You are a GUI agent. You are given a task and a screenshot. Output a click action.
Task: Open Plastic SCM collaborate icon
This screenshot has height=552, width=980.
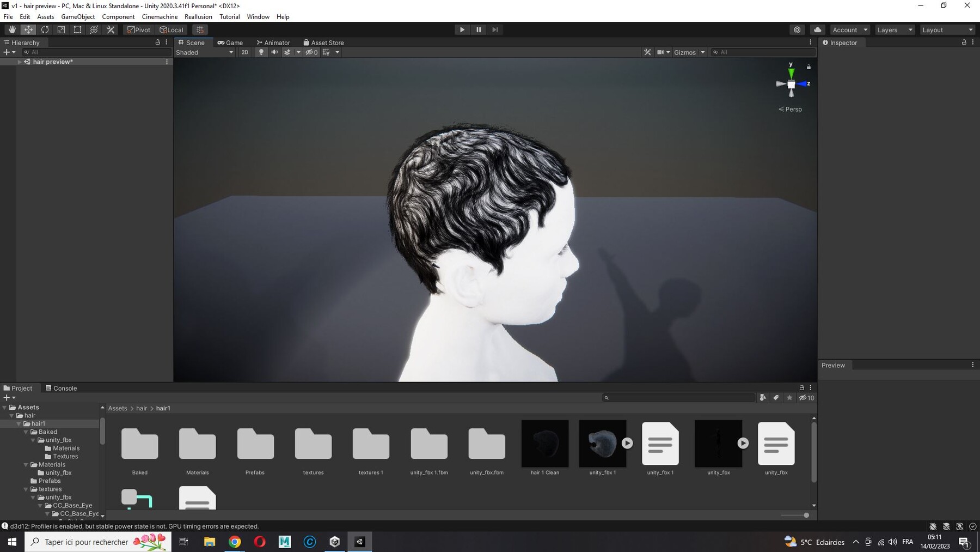pos(797,30)
